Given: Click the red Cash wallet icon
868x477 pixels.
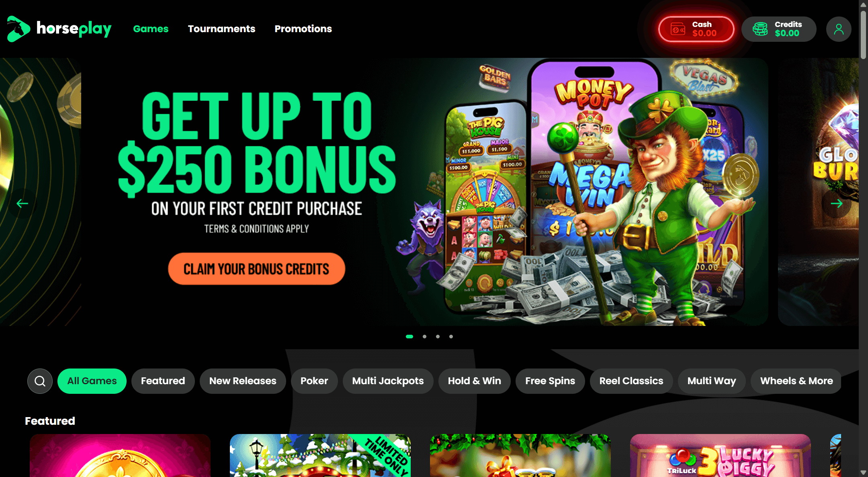Looking at the screenshot, I should tap(678, 29).
